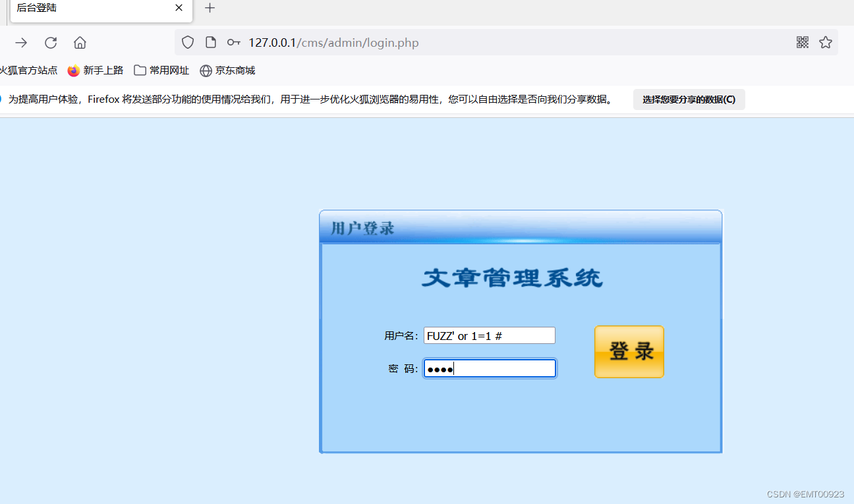
Task: Bookmark this page with the star
Action: point(826,42)
